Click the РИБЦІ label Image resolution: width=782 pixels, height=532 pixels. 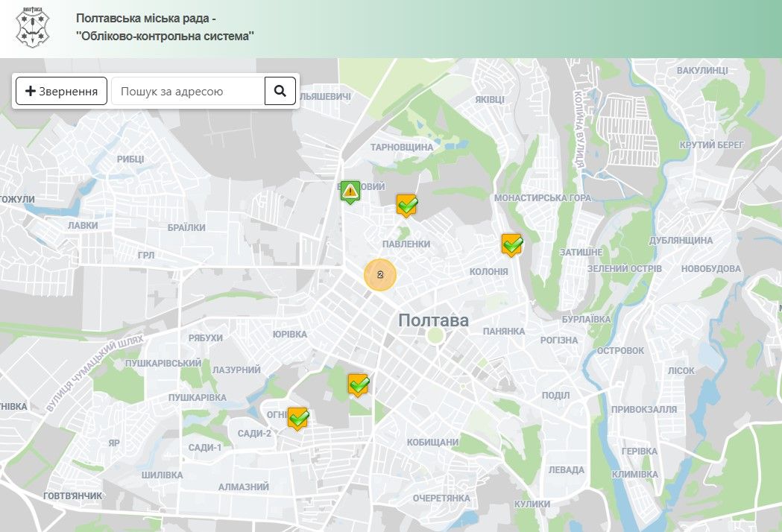tap(130, 159)
